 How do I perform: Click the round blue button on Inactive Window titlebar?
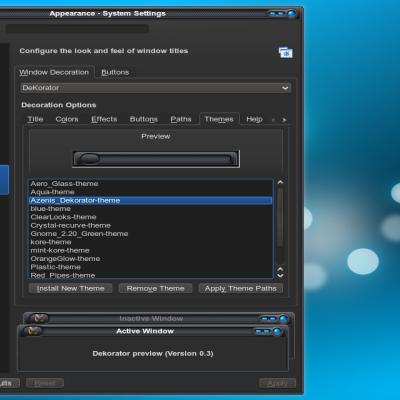point(283,319)
